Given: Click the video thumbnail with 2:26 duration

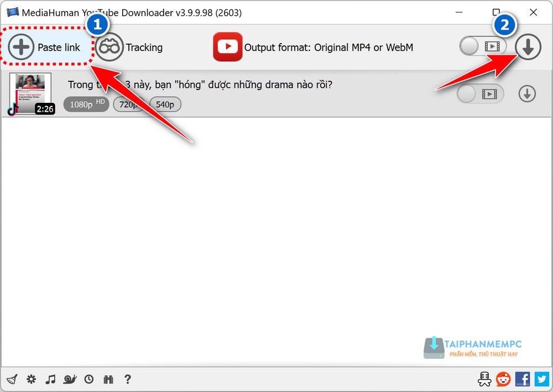Looking at the screenshot, I should tap(30, 93).
